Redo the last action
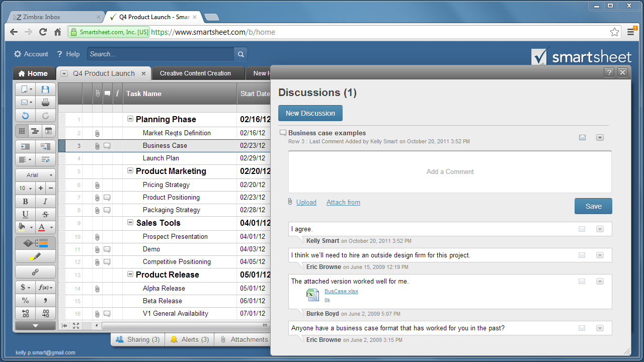 coord(45,116)
